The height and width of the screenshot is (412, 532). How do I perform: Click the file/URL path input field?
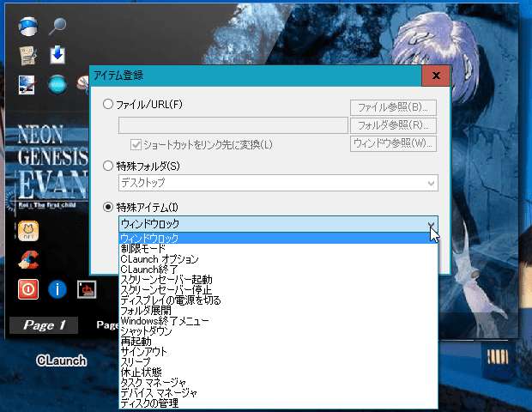click(x=233, y=125)
